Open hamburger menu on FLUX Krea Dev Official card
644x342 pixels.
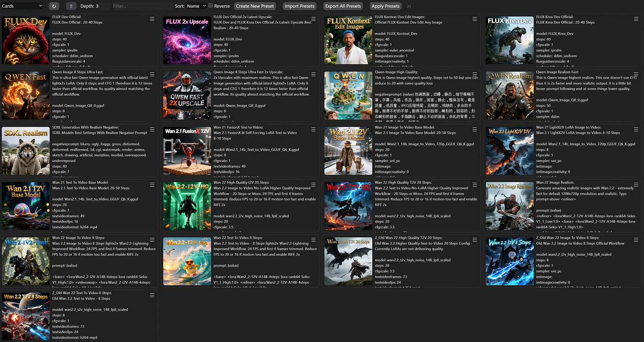click(636, 19)
